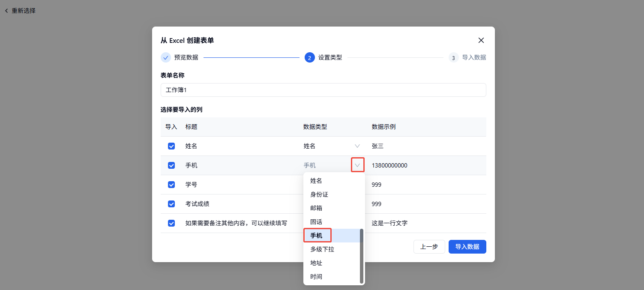Click the 表单名称 input field
Screen dimensions: 644x290
(x=323, y=90)
